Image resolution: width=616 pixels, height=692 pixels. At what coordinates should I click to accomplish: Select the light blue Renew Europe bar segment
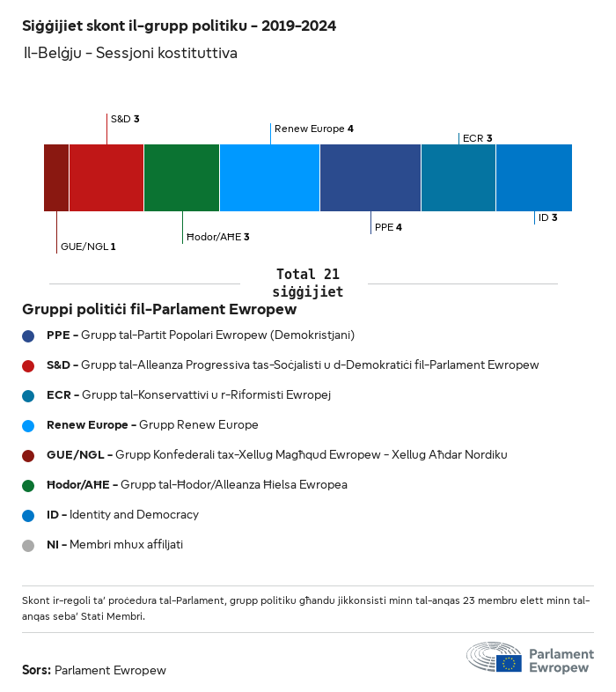[x=269, y=178]
